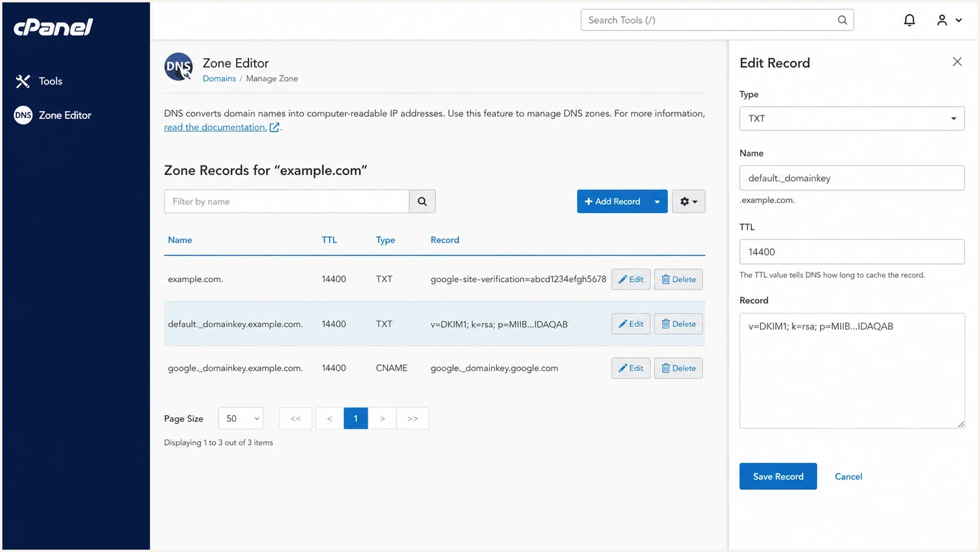Click the search magnifier icon in top bar
This screenshot has height=552, width=980.
842,20
